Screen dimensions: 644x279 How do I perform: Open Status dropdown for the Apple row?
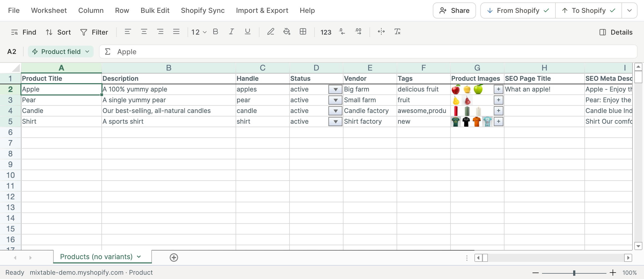point(335,89)
